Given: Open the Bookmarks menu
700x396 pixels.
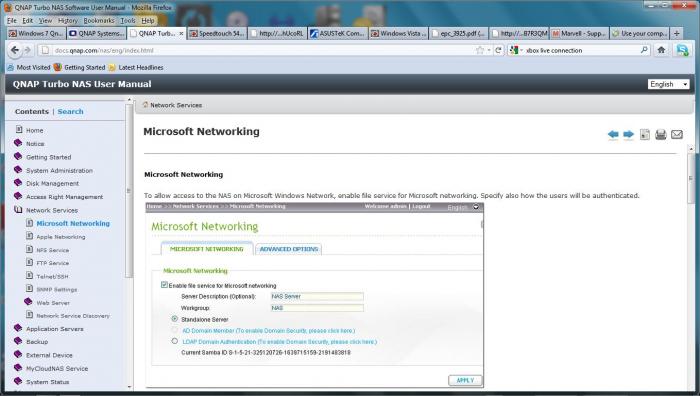Looking at the screenshot, I should 99,21.
